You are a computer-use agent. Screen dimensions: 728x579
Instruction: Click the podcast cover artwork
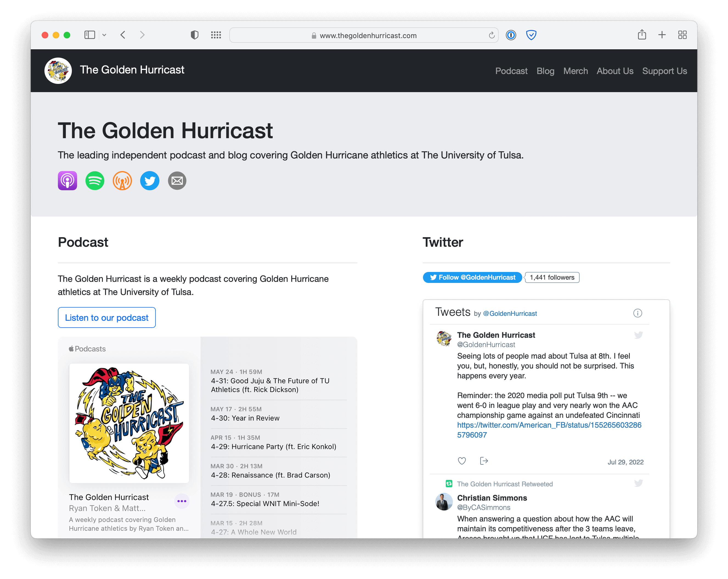129,423
